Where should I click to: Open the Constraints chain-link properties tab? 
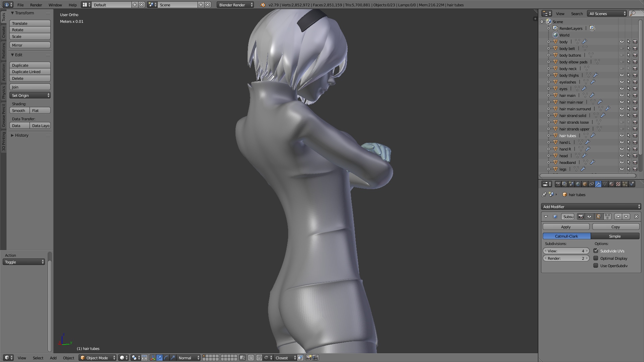coord(591,184)
